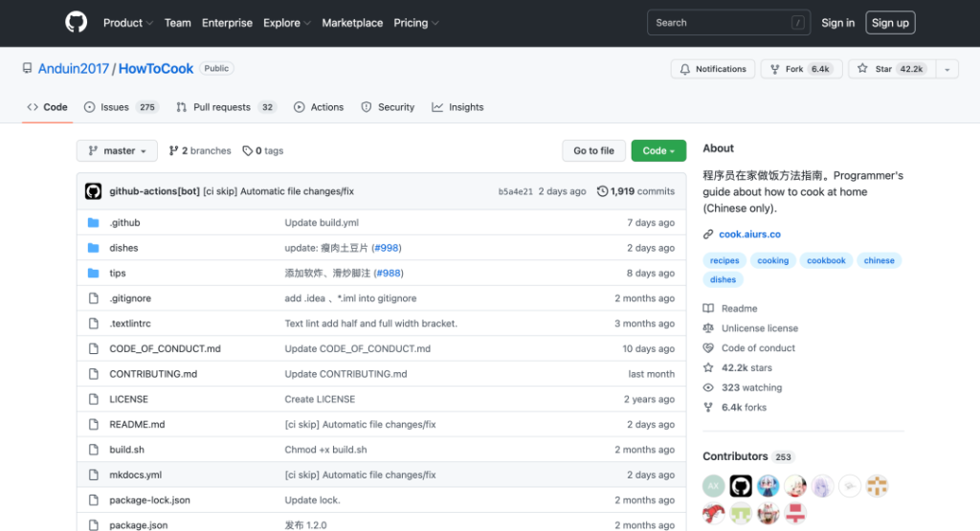Open the star lists dropdown arrow

[947, 69]
